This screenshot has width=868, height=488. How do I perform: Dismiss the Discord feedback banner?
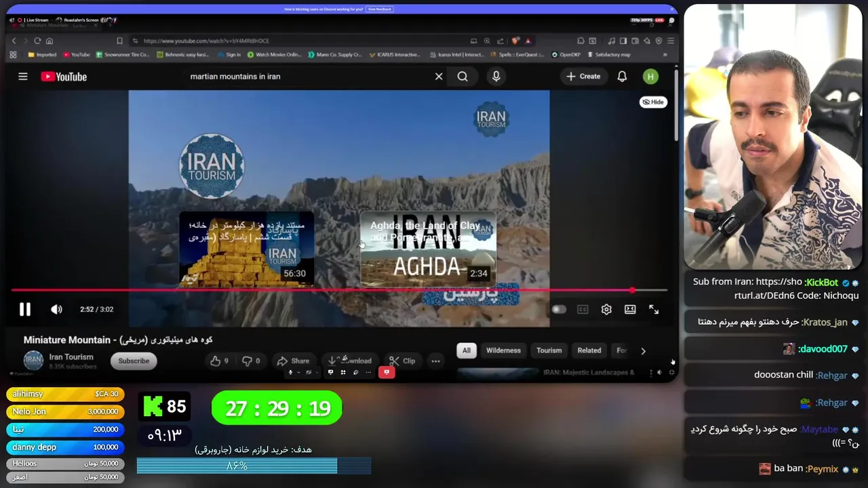tap(671, 9)
